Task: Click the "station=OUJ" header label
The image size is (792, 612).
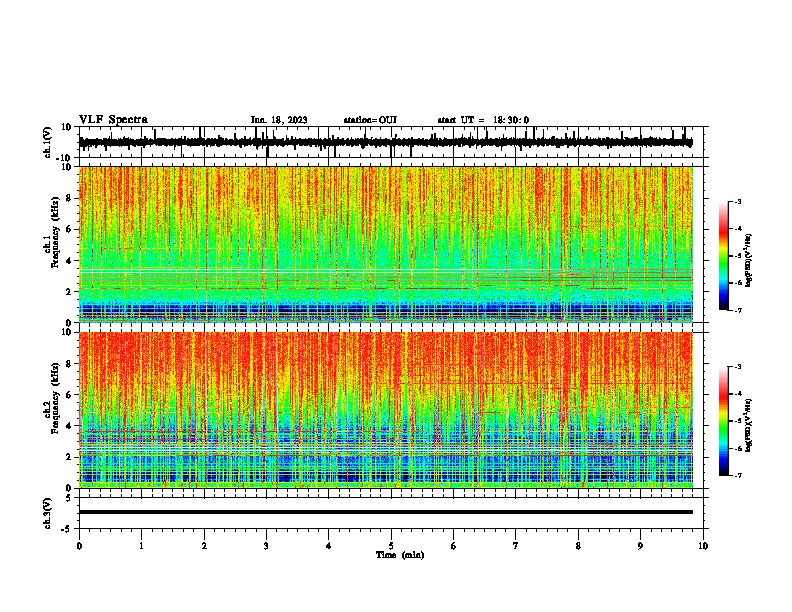Action: tap(370, 120)
